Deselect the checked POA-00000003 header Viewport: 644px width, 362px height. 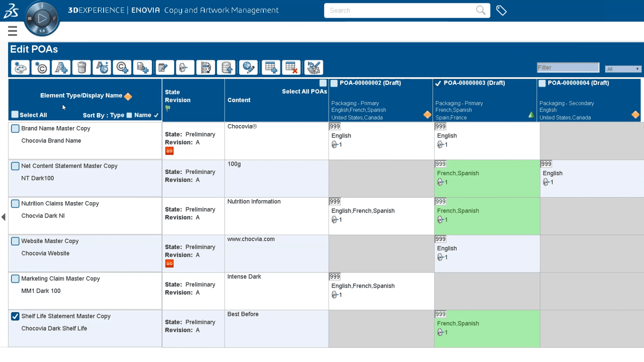coord(438,83)
